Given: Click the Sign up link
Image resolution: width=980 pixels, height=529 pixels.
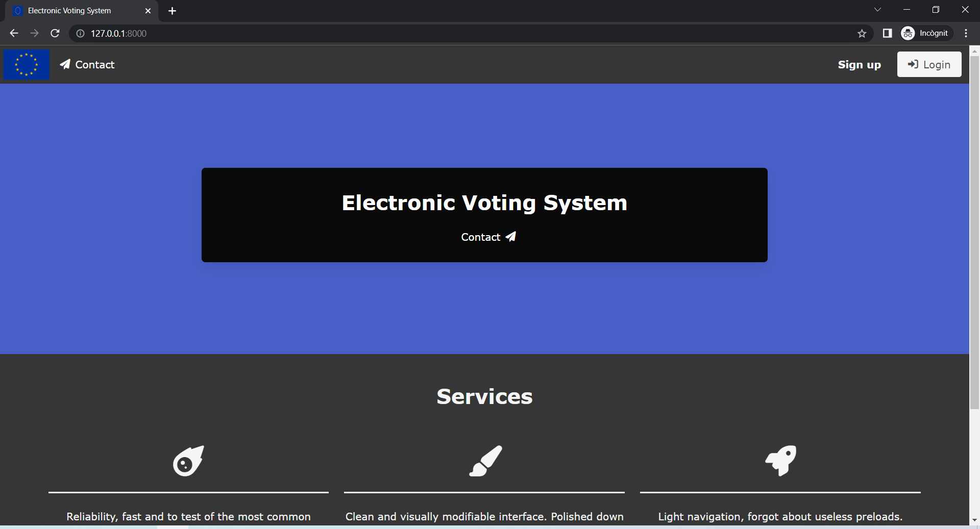Looking at the screenshot, I should click(x=859, y=64).
